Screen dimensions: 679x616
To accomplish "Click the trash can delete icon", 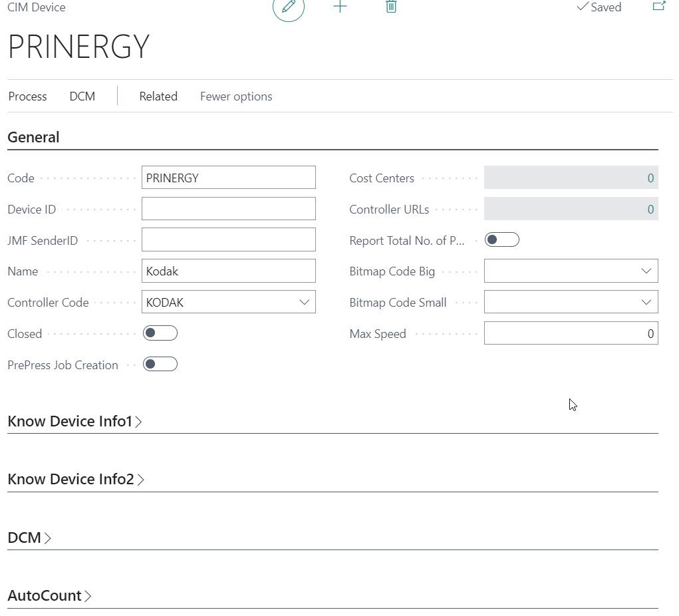I will [391, 7].
